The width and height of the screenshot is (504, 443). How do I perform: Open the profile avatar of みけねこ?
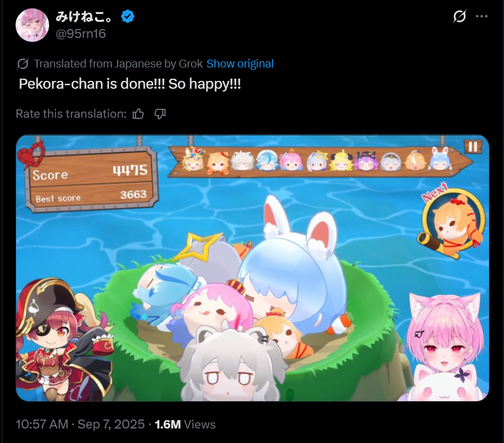(32, 25)
